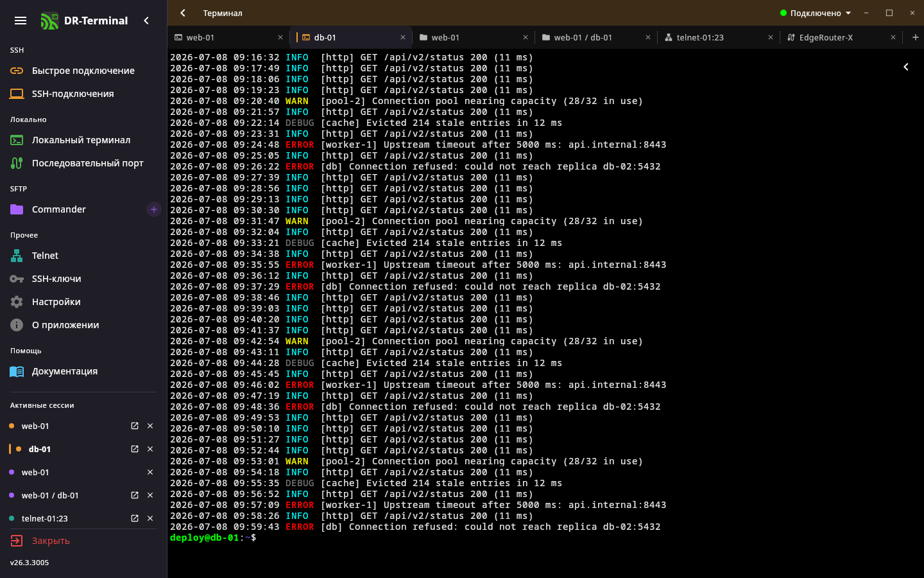Add new Commander session via plus button
The image size is (924, 578).
pos(153,209)
